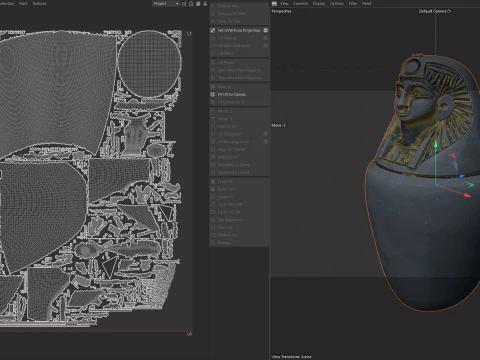480x360 pixels.
Task: Click the green Y-axis arrow of move gizmo
Action: (x=435, y=144)
